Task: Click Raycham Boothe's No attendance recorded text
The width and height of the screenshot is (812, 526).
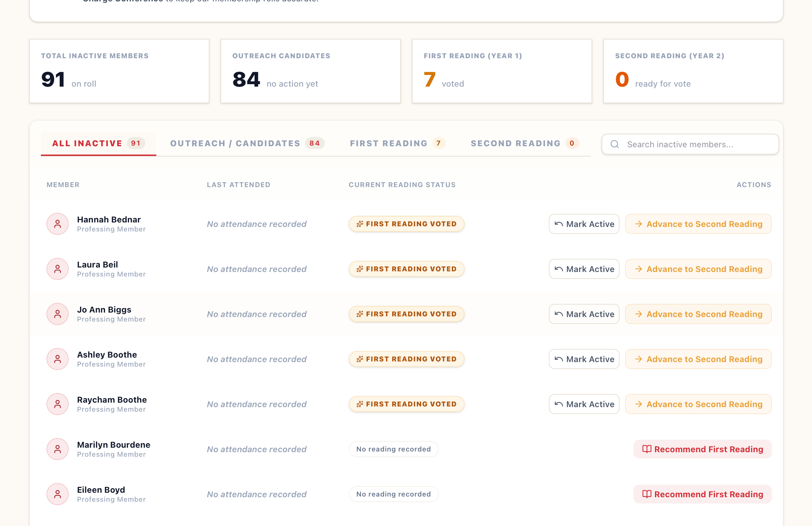Action: click(x=257, y=404)
